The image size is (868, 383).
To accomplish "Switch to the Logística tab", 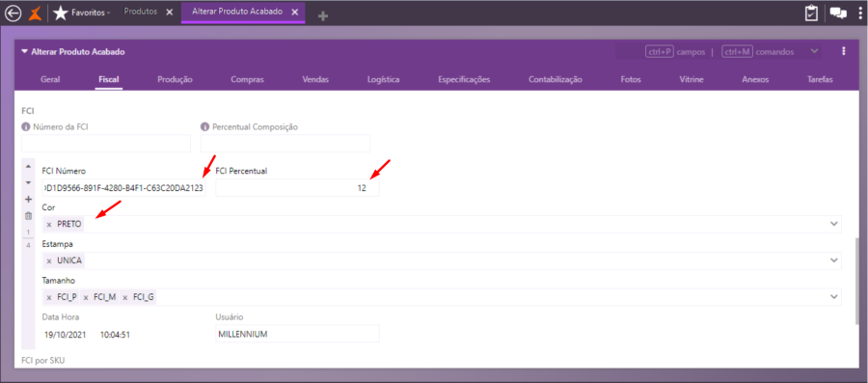I will [383, 79].
